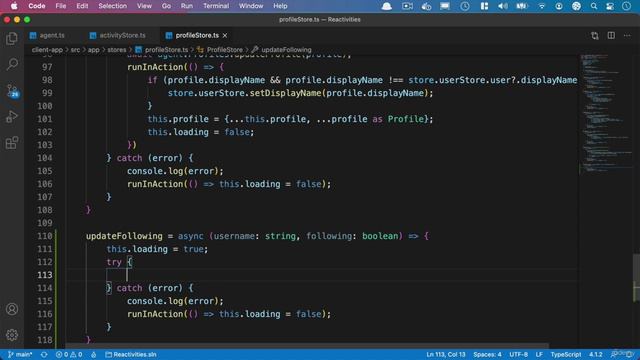640x360 pixels.
Task: Place cursor on updateFollowing declaration
Action: [x=124, y=236]
